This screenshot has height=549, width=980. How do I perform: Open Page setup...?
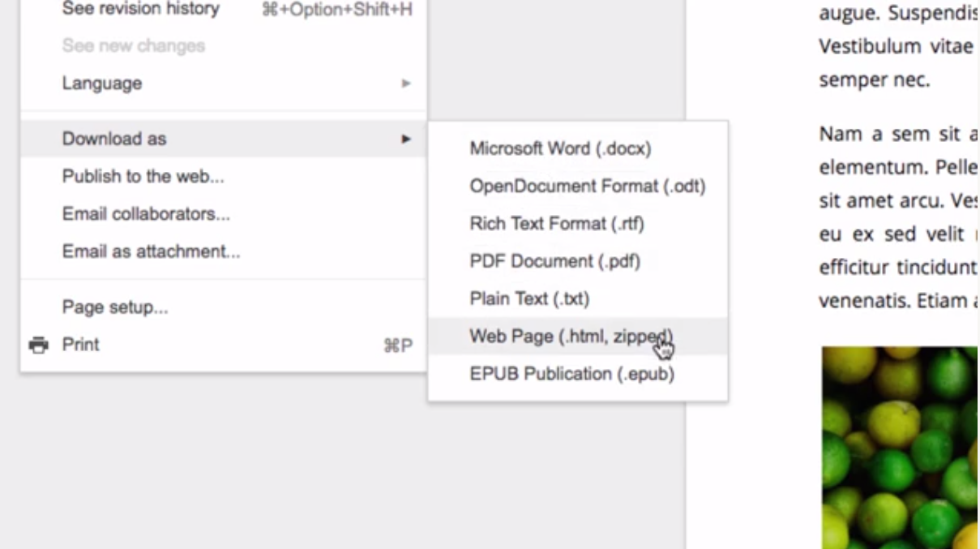tap(223, 307)
